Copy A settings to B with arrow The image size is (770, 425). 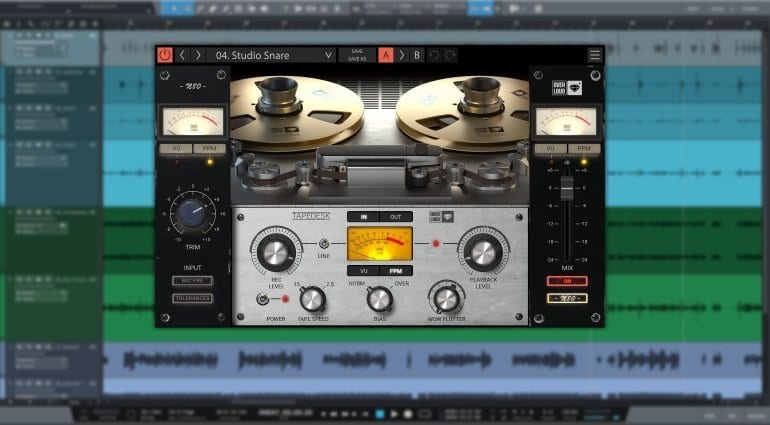click(402, 55)
